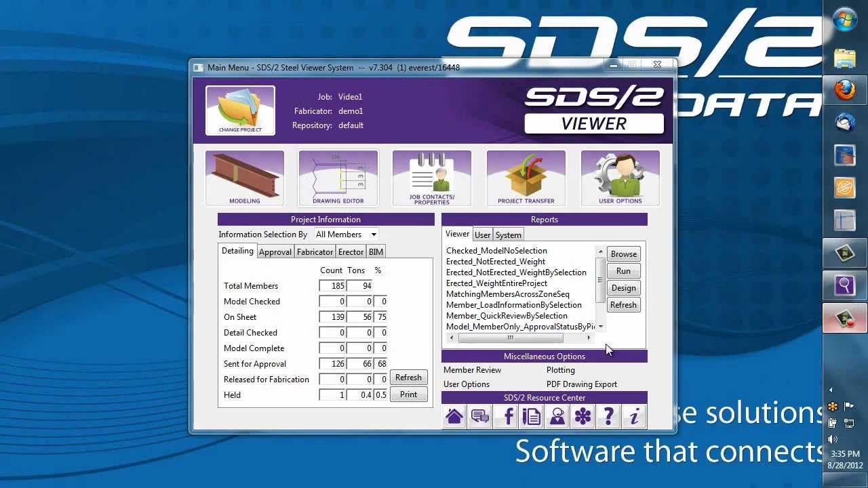Open Windows Explorer from the taskbar
This screenshot has height=488, width=868.
845,58
